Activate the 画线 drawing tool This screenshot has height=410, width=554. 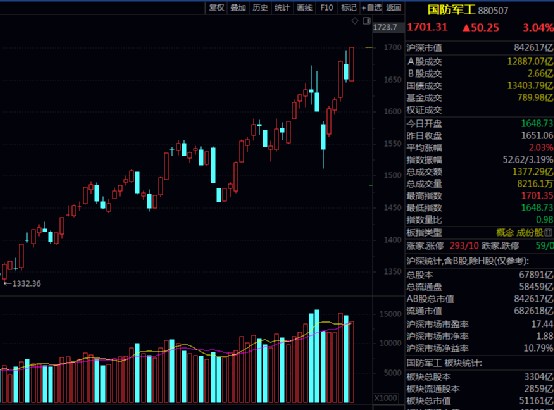pos(305,8)
